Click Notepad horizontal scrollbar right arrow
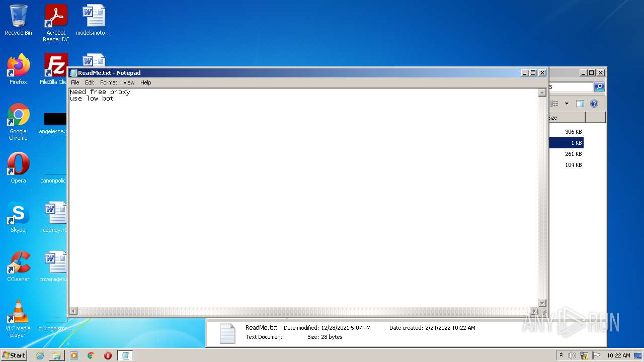Screen dimensions: 644x362 pos(534,311)
